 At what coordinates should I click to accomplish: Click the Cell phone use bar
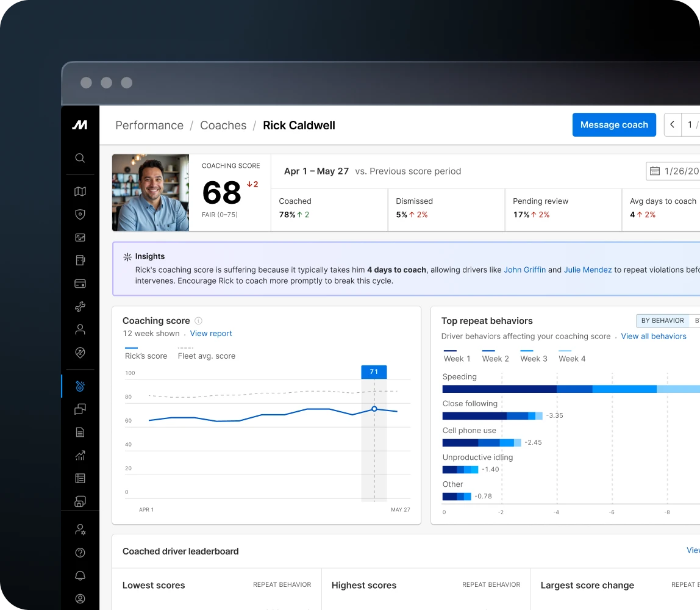click(x=482, y=442)
